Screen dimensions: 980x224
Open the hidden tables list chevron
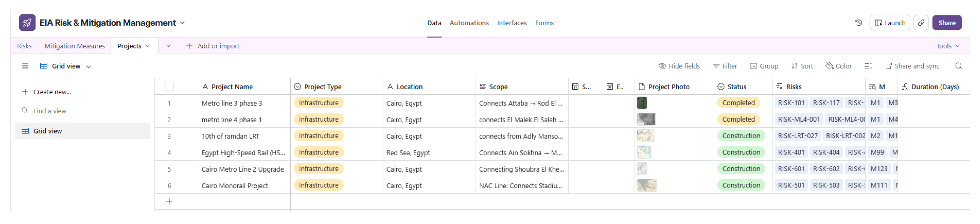[168, 46]
